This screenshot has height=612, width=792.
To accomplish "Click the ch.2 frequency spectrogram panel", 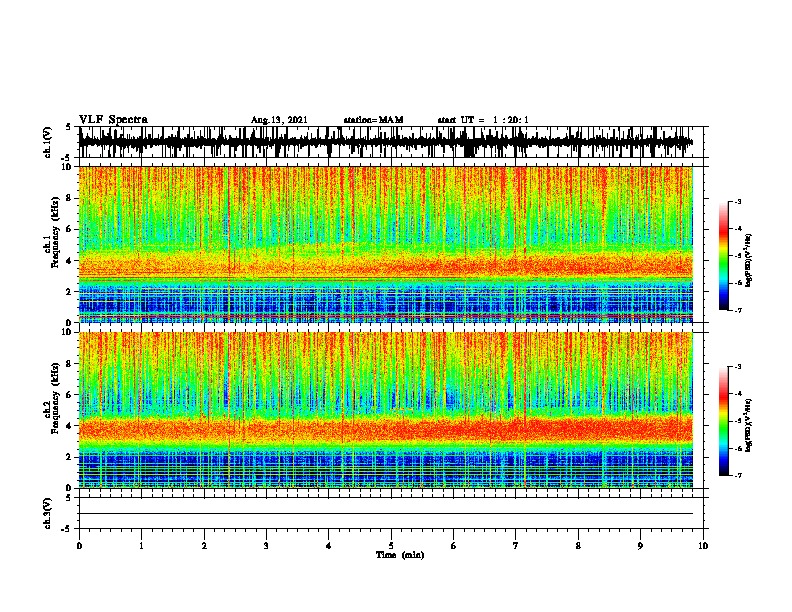I will tap(386, 410).
